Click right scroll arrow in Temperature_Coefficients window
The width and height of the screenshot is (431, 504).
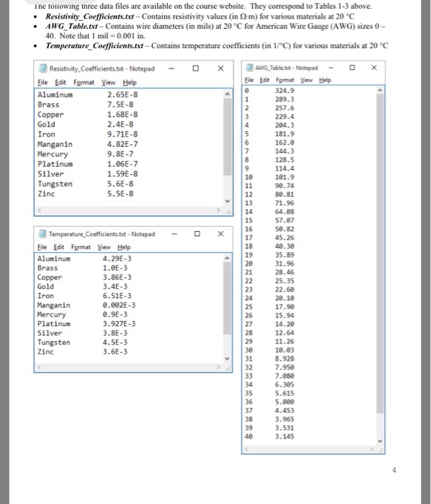point(218,367)
